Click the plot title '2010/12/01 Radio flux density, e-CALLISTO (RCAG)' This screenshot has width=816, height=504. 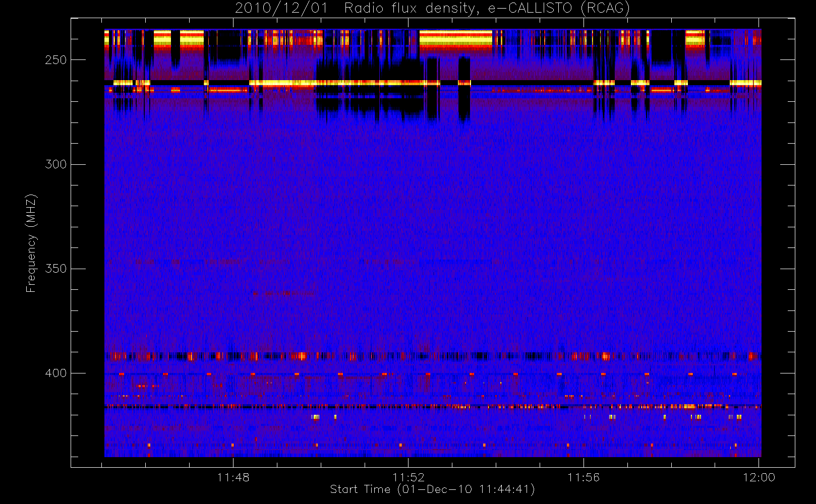pyautogui.click(x=432, y=9)
